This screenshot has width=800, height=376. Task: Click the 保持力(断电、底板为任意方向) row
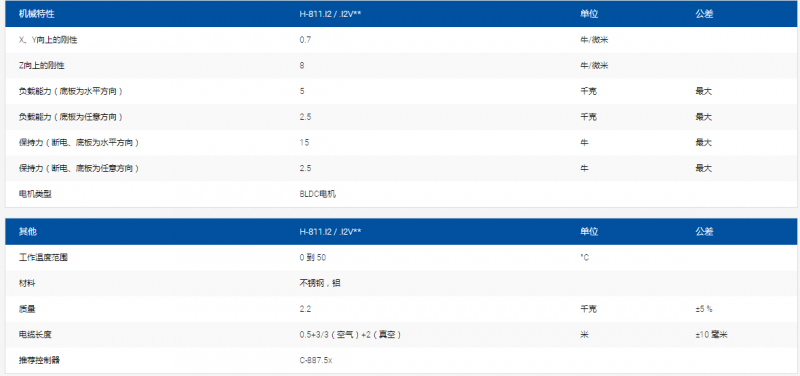pyautogui.click(x=401, y=168)
